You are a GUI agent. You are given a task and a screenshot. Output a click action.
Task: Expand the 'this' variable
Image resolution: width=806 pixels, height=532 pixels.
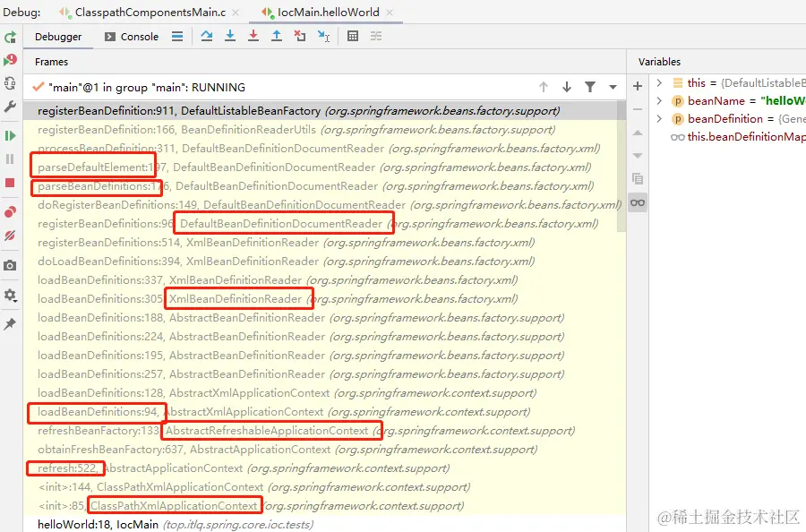tap(659, 82)
